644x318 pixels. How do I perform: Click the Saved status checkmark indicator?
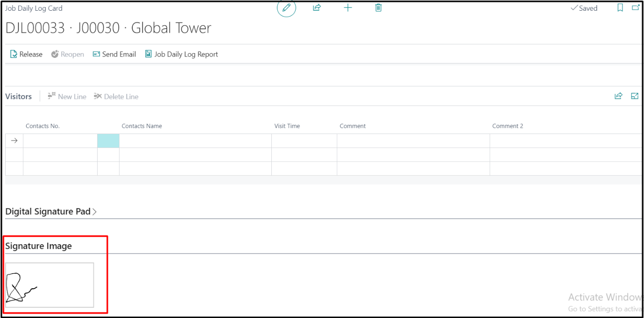pos(584,8)
